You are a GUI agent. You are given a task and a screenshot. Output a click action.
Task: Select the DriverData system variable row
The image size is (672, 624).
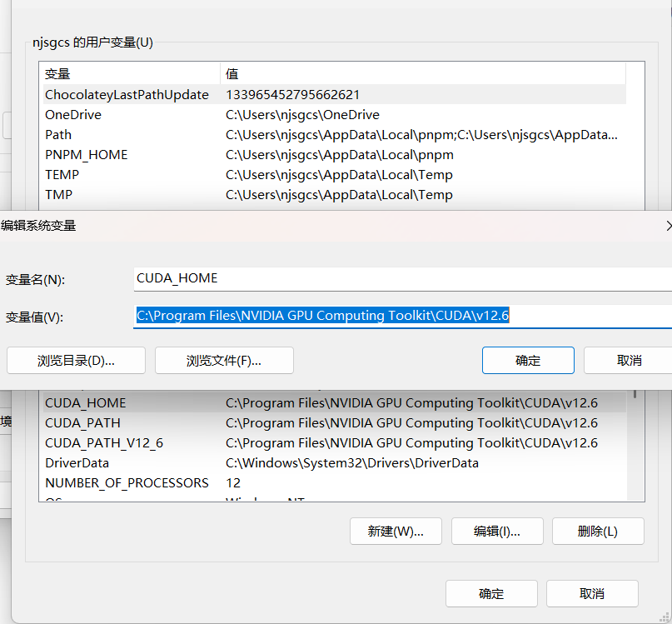click(334, 463)
